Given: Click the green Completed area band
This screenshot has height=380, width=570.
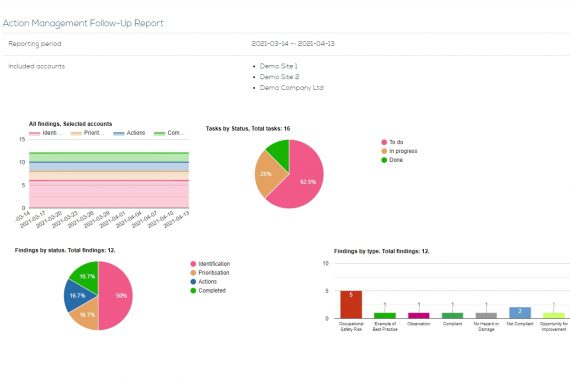Looking at the screenshot, I should tap(109, 157).
